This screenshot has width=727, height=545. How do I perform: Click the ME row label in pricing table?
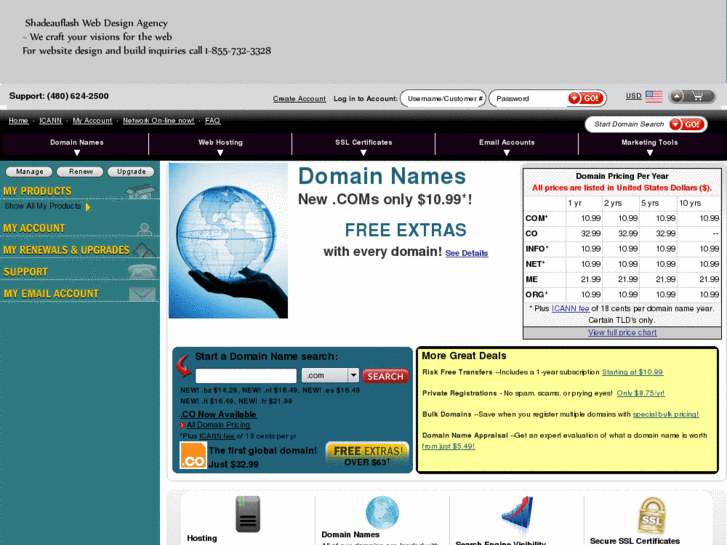531,280
